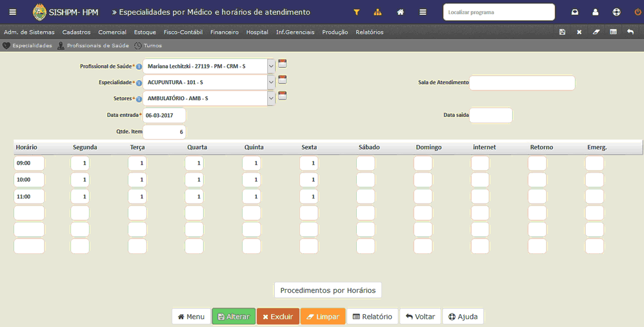The width and height of the screenshot is (644, 327).
Task: Open the list menu icon beside home
Action: 423,12
